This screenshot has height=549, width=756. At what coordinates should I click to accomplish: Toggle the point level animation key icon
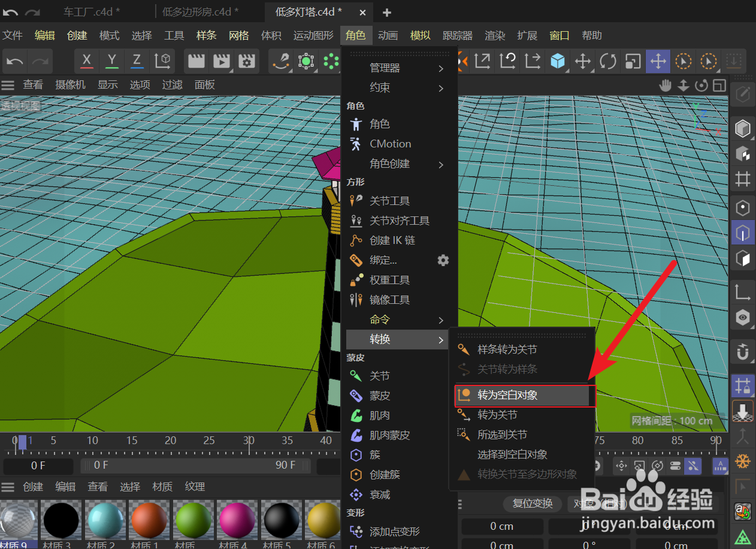tap(693, 466)
